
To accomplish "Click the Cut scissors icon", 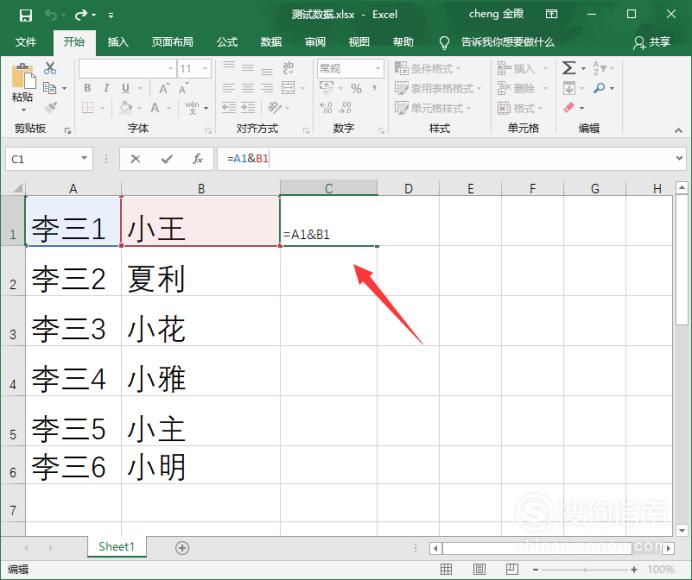I will point(50,68).
